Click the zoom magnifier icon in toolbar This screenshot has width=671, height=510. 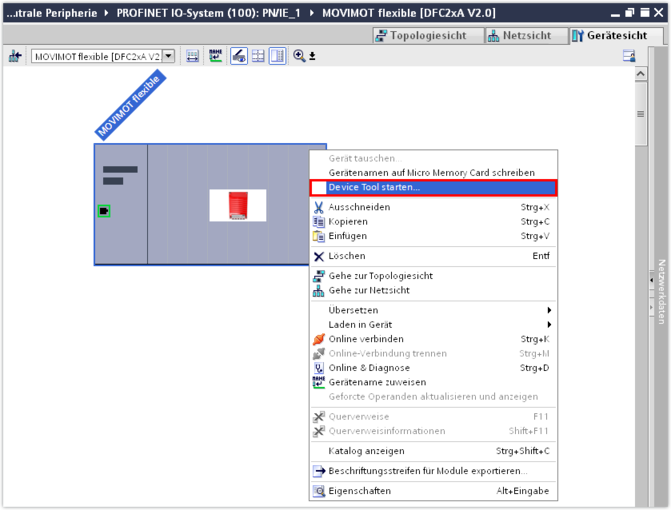point(299,56)
